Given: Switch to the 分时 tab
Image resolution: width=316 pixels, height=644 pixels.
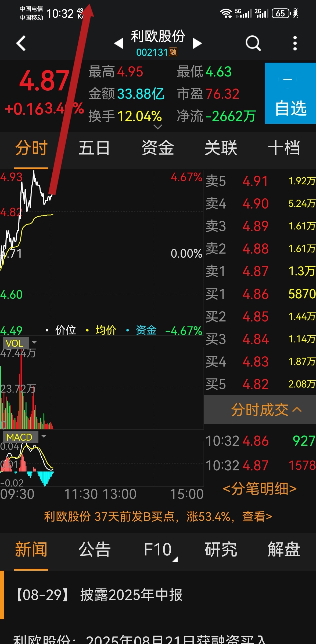Looking at the screenshot, I should (31, 148).
